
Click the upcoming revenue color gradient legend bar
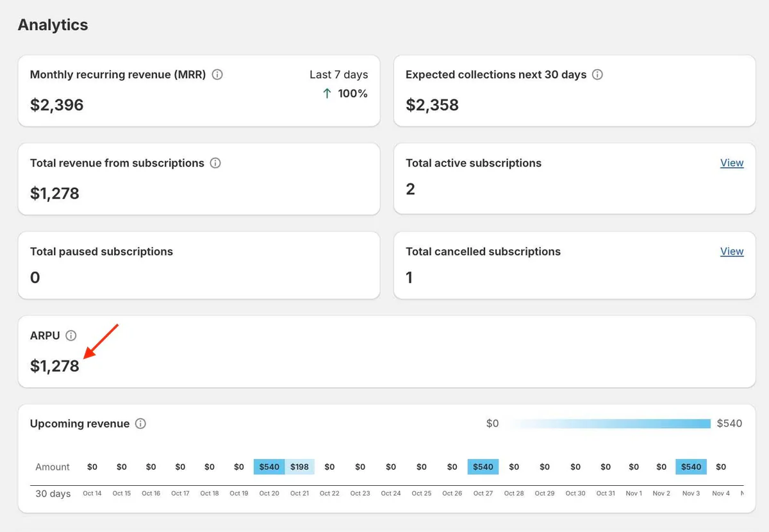coord(610,424)
